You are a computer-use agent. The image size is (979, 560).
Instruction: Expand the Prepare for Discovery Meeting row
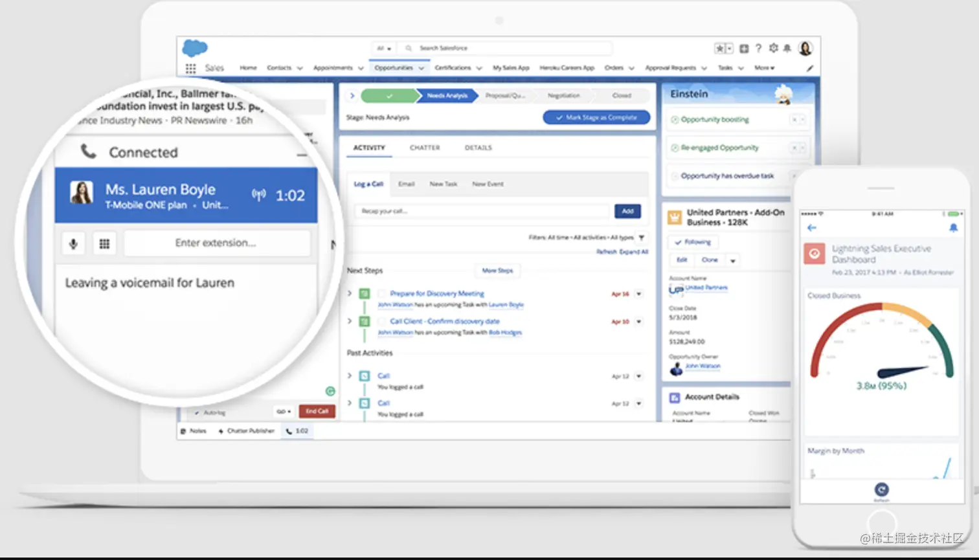(350, 293)
